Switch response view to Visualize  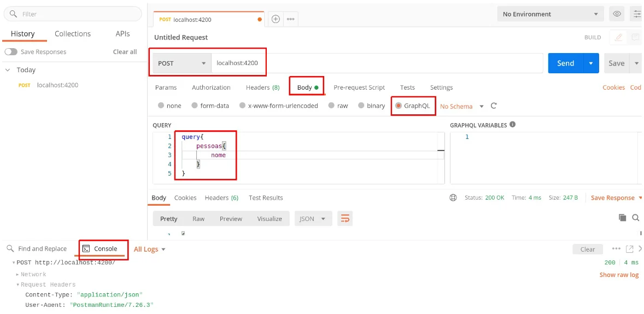point(270,219)
